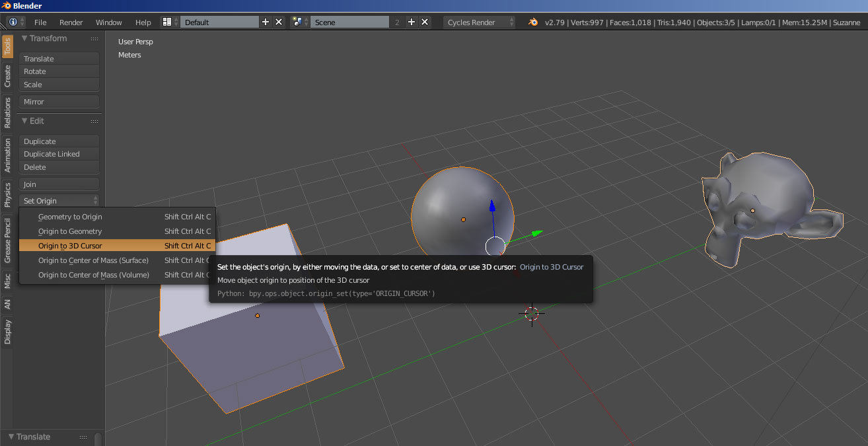Screen dimensions: 868x446
Task: Switch to the Display tab
Action: (7, 332)
